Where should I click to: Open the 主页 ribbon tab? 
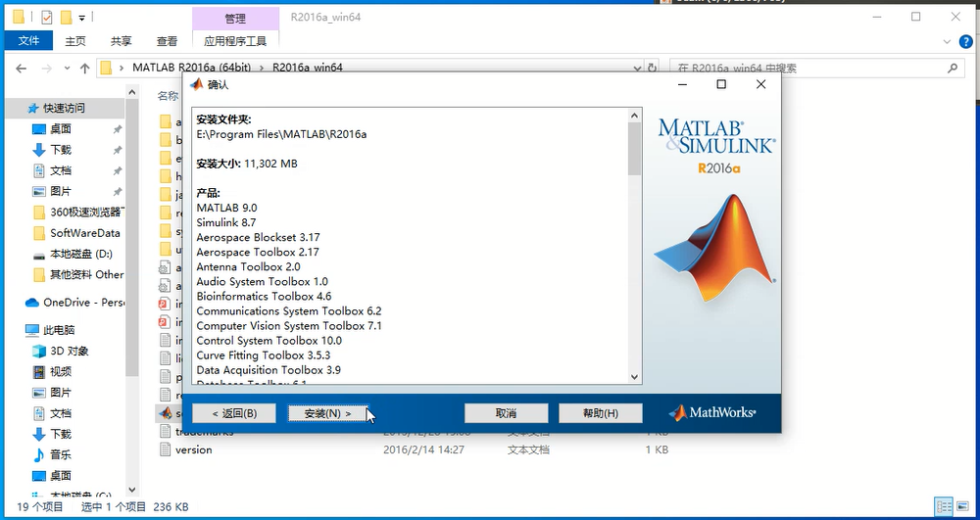point(75,41)
